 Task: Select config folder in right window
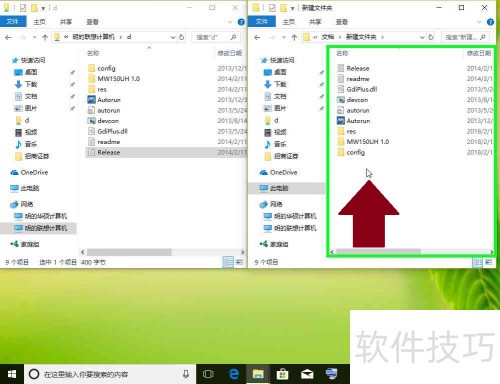pos(351,152)
